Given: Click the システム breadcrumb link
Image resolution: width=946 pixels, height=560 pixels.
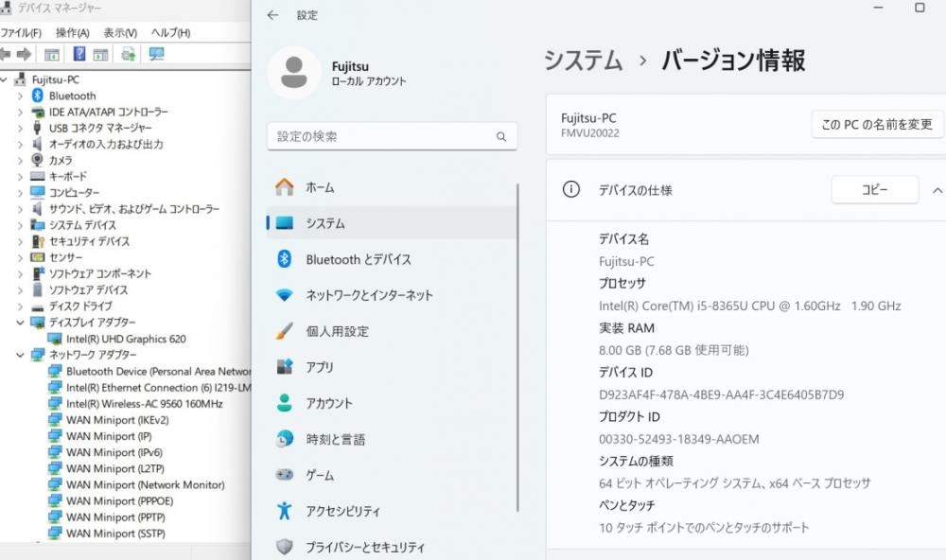Looking at the screenshot, I should point(583,61).
